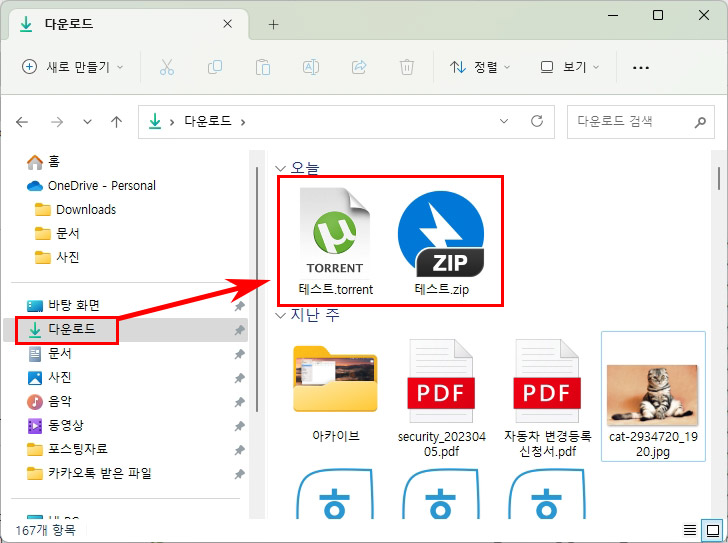This screenshot has width=728, height=543.
Task: Go back with the left arrow
Action: click(x=22, y=122)
